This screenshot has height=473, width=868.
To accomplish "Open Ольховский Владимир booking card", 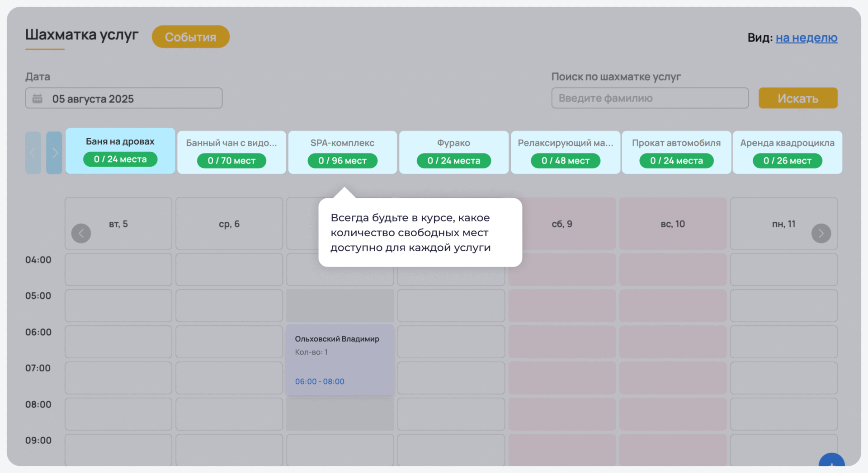I will pyautogui.click(x=340, y=360).
